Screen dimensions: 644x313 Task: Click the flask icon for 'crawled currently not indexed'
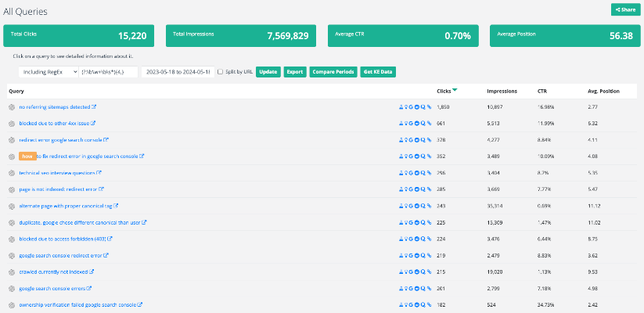click(x=401, y=272)
